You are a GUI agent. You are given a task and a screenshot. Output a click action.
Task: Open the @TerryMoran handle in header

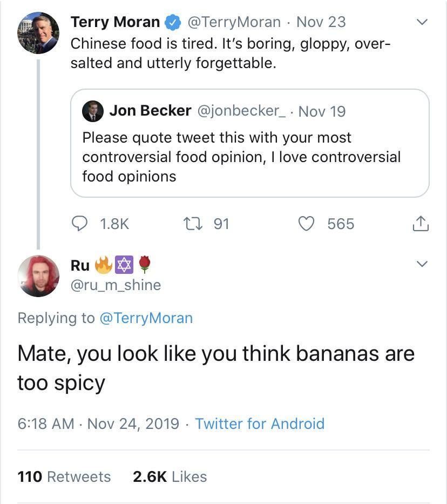click(x=234, y=22)
